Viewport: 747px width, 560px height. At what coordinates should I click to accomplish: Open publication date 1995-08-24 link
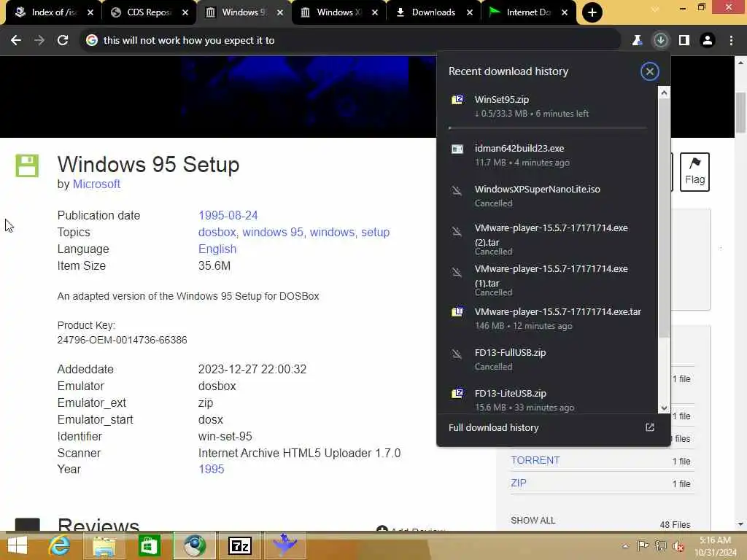coord(228,215)
